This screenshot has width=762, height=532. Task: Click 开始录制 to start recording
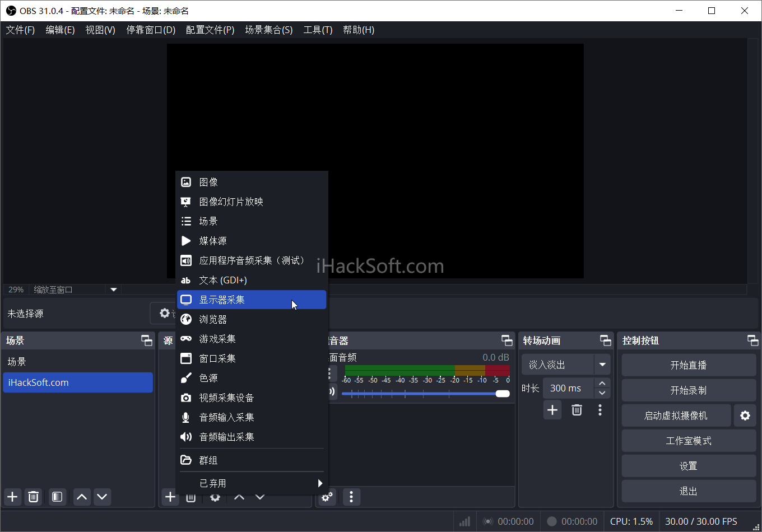[689, 390]
